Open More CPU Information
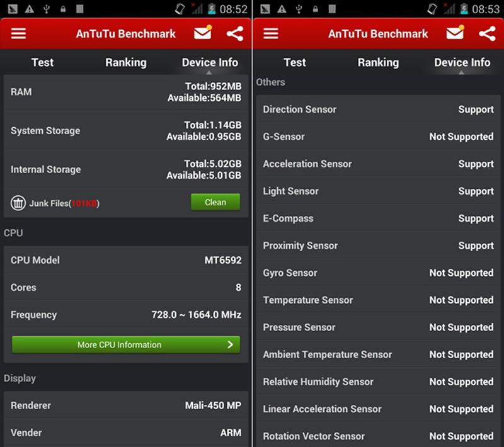 (126, 344)
